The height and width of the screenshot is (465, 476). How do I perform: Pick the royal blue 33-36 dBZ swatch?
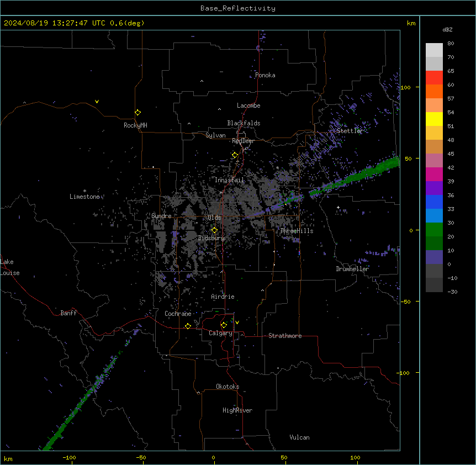(x=434, y=202)
